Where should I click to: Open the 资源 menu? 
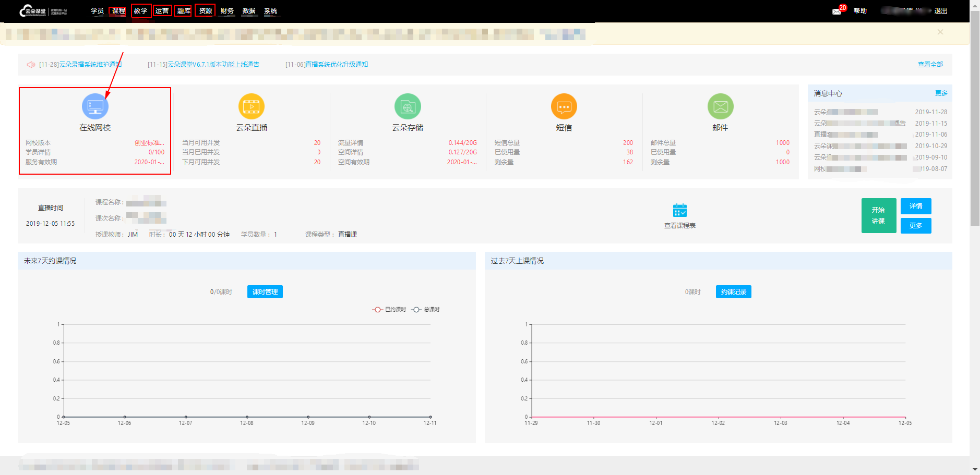click(206, 11)
